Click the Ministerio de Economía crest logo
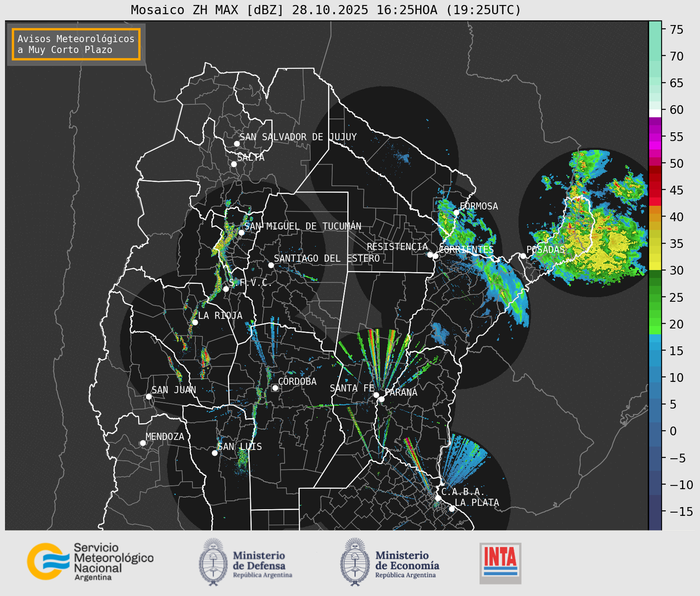Image resolution: width=700 pixels, height=596 pixels. pyautogui.click(x=355, y=562)
